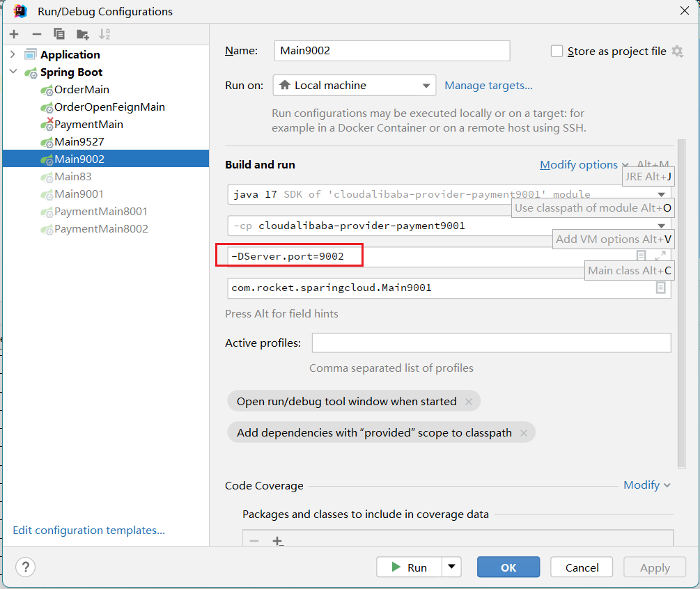Click the sort configurations alphabetically icon
Image resolution: width=700 pixels, height=589 pixels.
(x=104, y=34)
